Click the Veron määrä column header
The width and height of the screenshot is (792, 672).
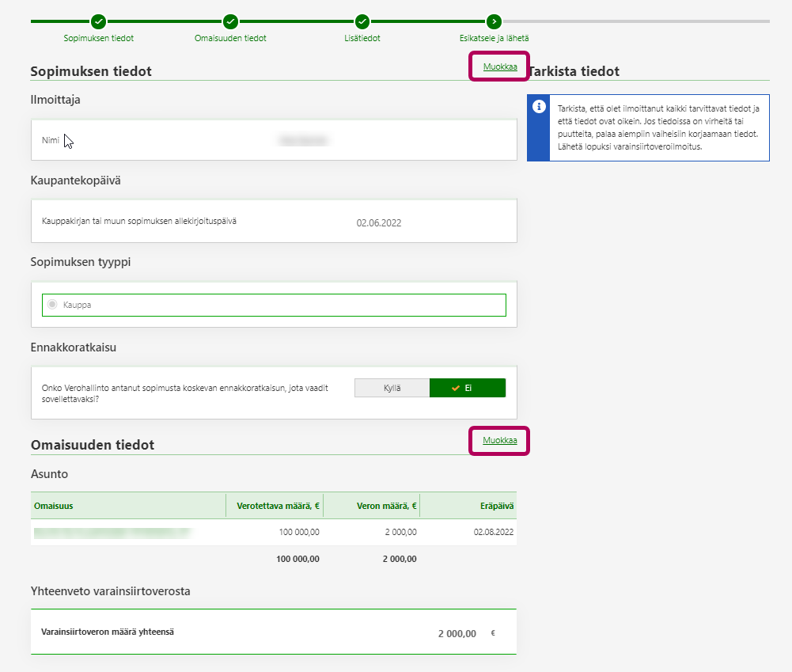pyautogui.click(x=386, y=506)
